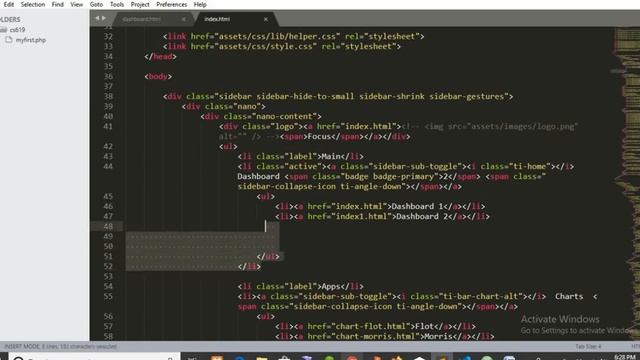Click the closing head tag on line 34

coord(160,56)
